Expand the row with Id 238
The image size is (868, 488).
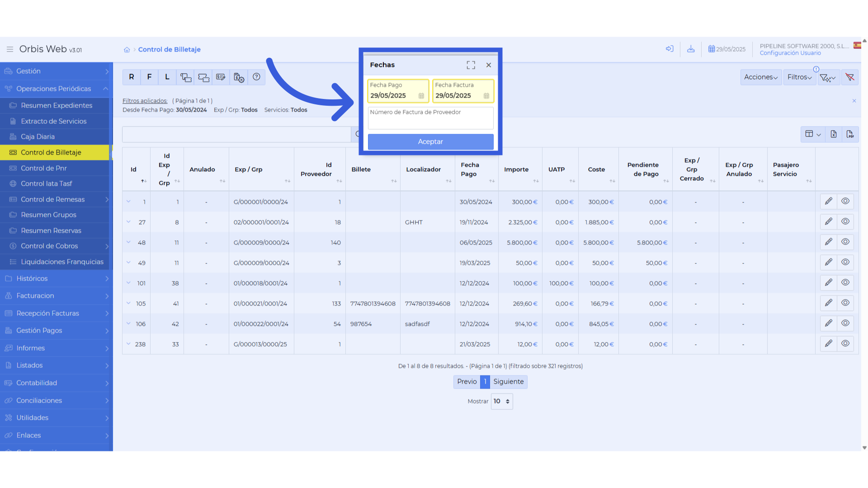pos(128,344)
